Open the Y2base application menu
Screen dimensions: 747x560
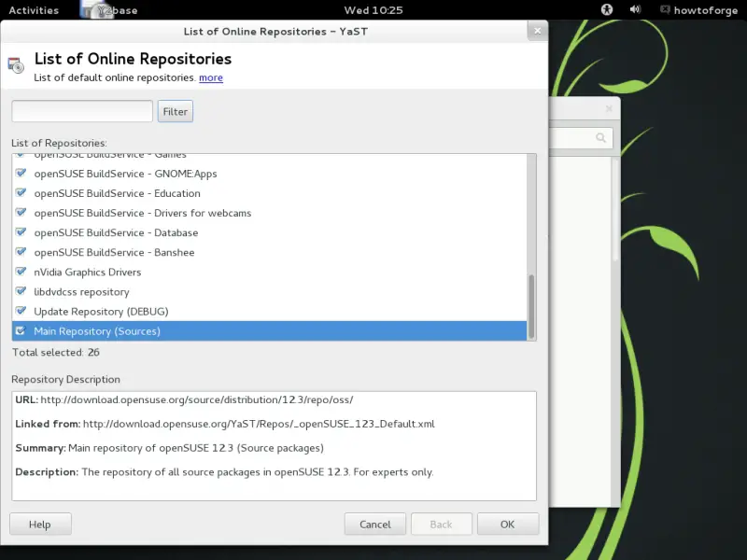[x=109, y=10]
